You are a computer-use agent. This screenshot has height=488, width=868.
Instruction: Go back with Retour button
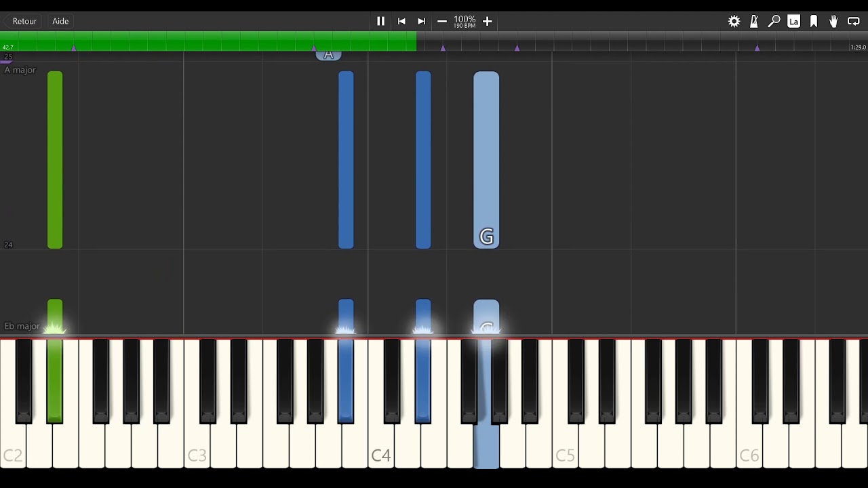coord(24,21)
